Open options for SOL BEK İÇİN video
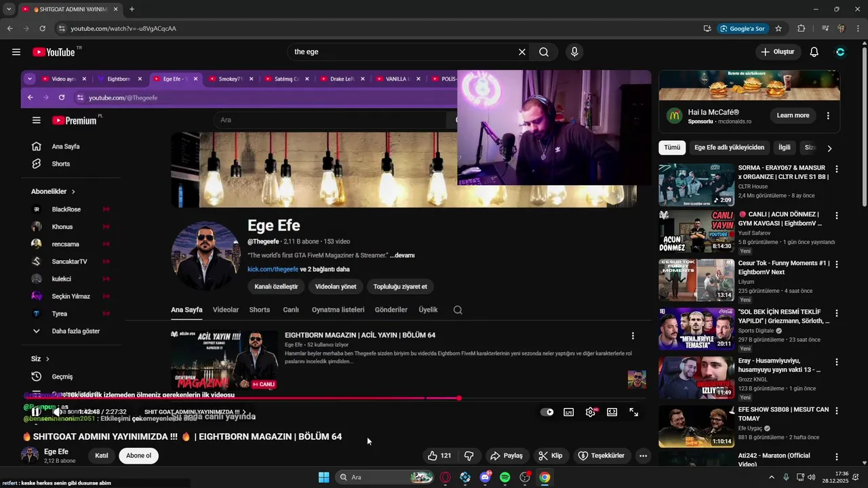 (x=837, y=313)
